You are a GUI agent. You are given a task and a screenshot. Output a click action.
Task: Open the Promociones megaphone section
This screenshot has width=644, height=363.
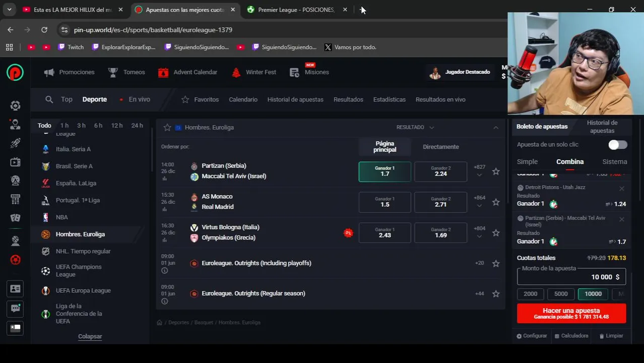[x=69, y=72]
